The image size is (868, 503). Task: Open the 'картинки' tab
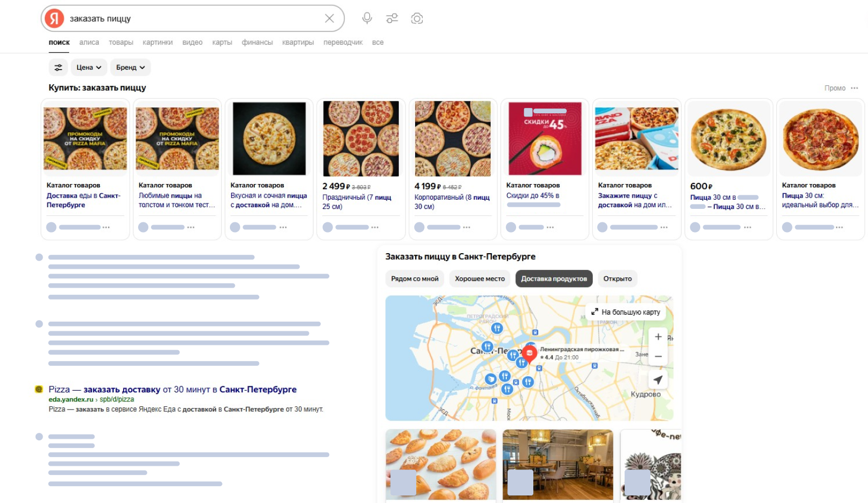click(158, 43)
